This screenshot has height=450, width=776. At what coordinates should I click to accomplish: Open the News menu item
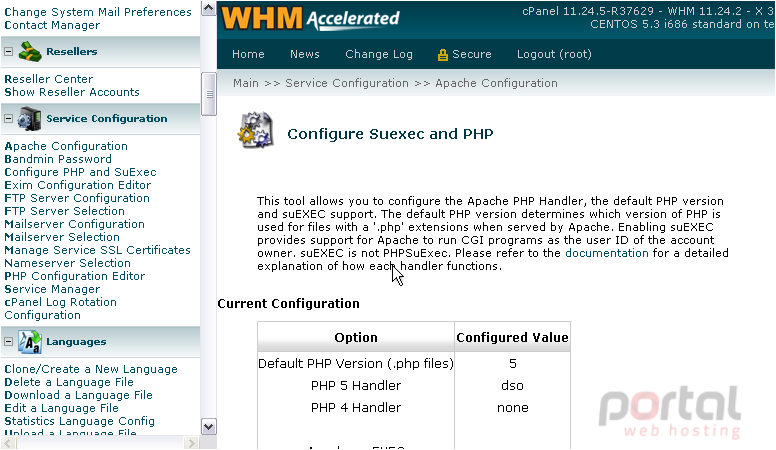click(304, 54)
